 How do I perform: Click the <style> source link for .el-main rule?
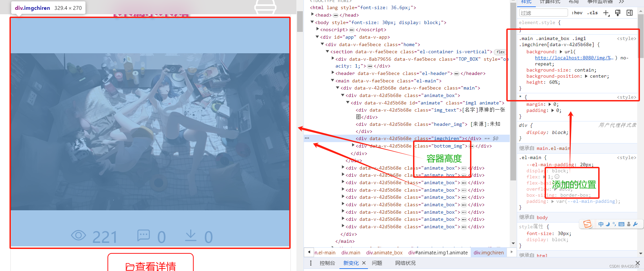coord(626,158)
